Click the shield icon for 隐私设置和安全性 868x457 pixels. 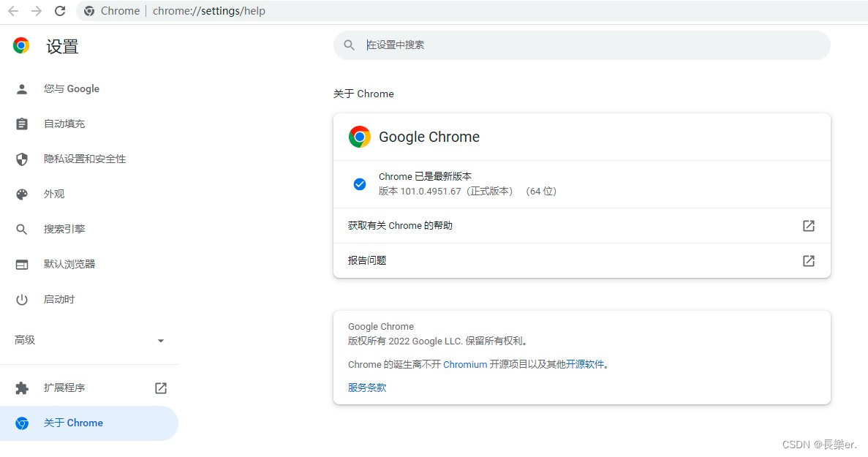pyautogui.click(x=22, y=159)
